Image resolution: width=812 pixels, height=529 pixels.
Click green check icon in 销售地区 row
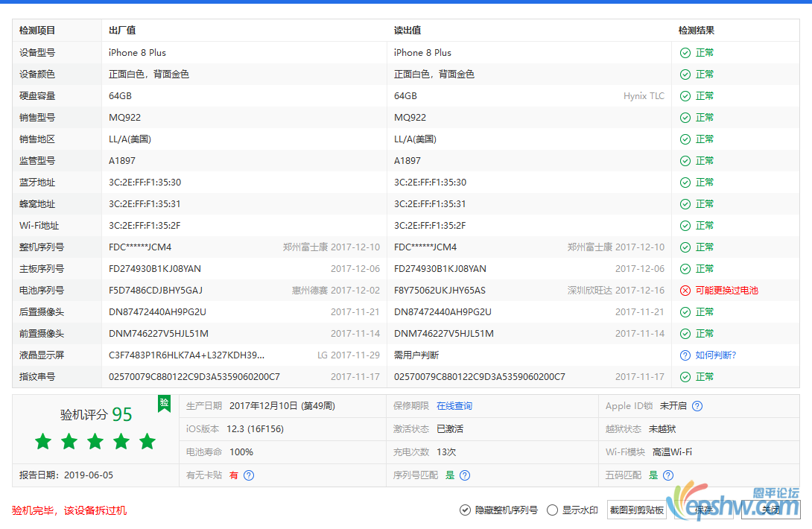pyautogui.click(x=685, y=139)
